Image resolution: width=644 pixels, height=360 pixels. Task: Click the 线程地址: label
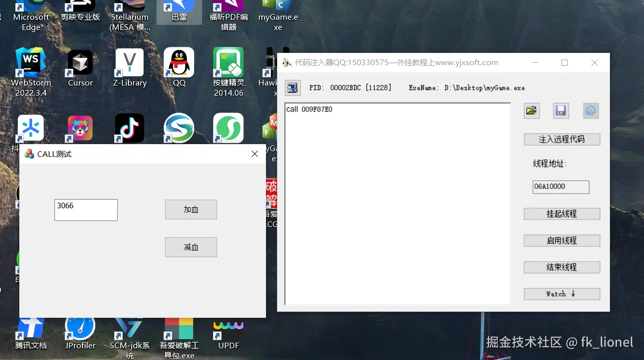click(x=550, y=163)
